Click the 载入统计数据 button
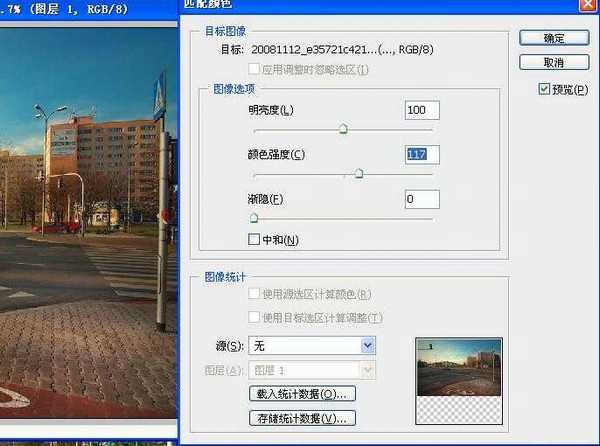This screenshot has height=446, width=600. coord(302,393)
